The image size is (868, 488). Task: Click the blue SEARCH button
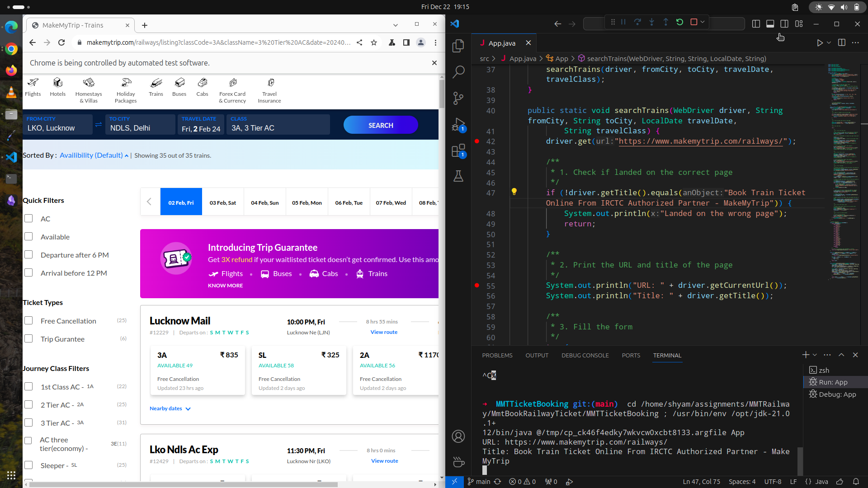(381, 125)
